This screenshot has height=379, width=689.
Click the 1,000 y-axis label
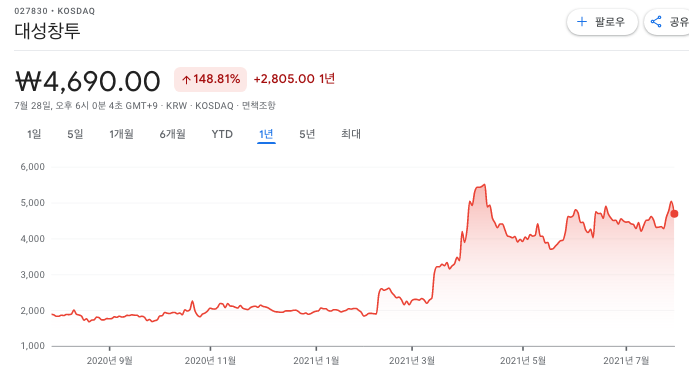click(33, 346)
